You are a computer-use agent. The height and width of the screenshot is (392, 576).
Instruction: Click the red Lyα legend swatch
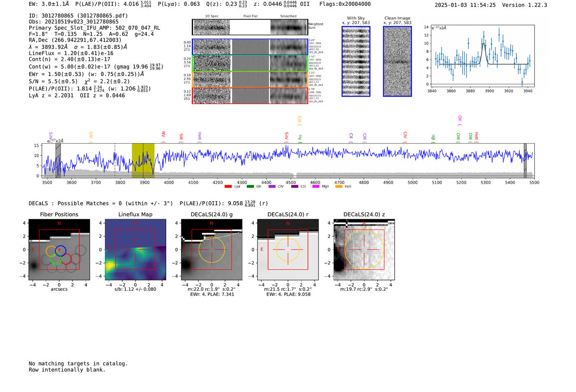click(228, 187)
